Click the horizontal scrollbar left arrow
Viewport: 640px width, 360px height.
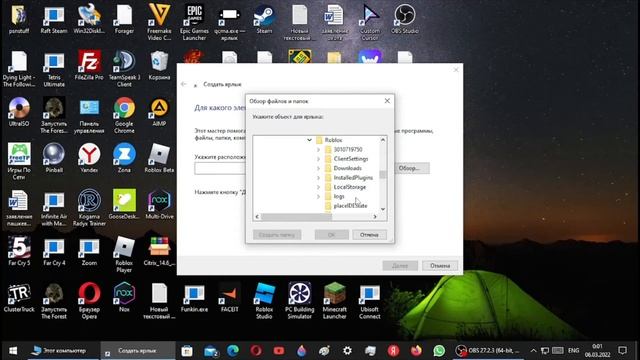pos(257,217)
